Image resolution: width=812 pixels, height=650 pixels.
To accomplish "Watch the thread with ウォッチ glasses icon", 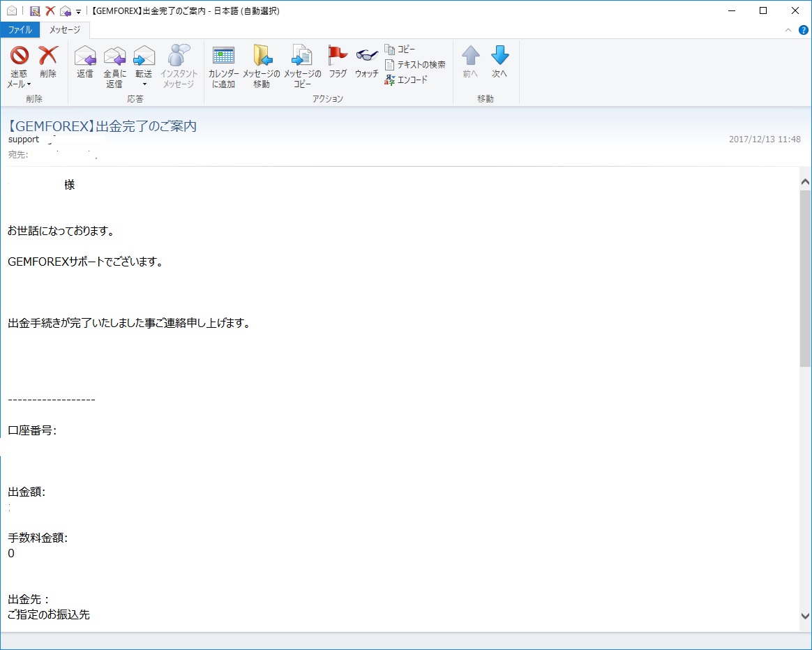I will 367,55.
